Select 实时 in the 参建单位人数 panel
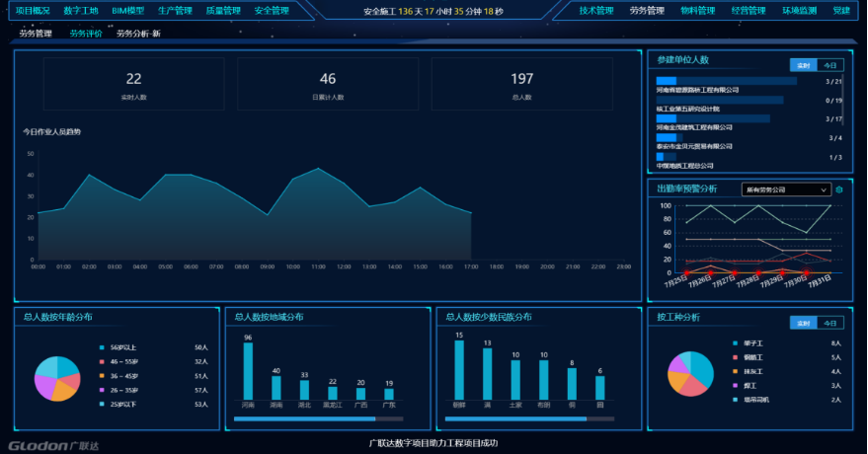 point(804,65)
